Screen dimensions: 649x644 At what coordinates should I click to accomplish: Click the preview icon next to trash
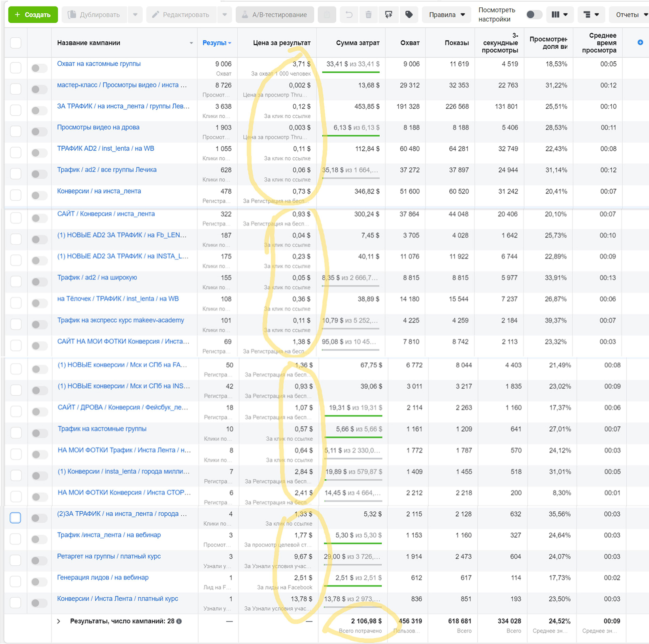pos(389,15)
